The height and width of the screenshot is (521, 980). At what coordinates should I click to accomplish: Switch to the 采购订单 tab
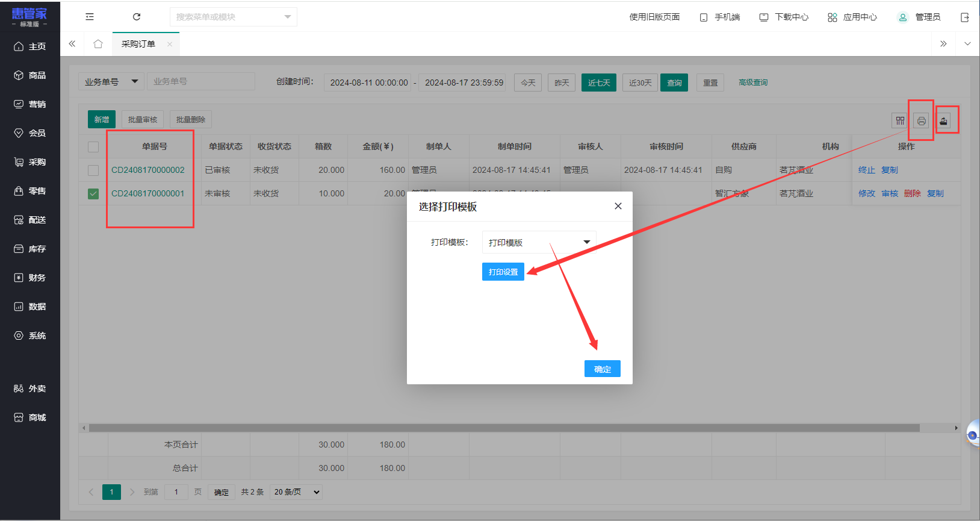pos(138,44)
